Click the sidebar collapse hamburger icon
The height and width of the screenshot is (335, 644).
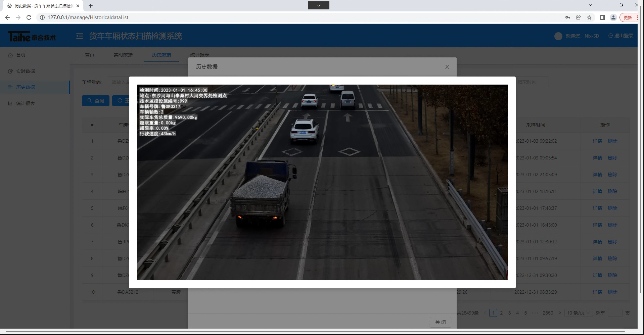[x=80, y=36]
